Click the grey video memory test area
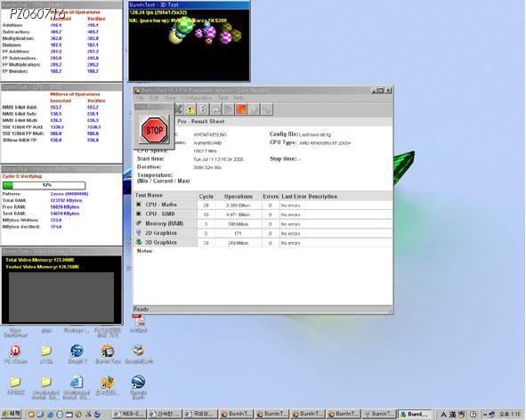 tap(61, 297)
